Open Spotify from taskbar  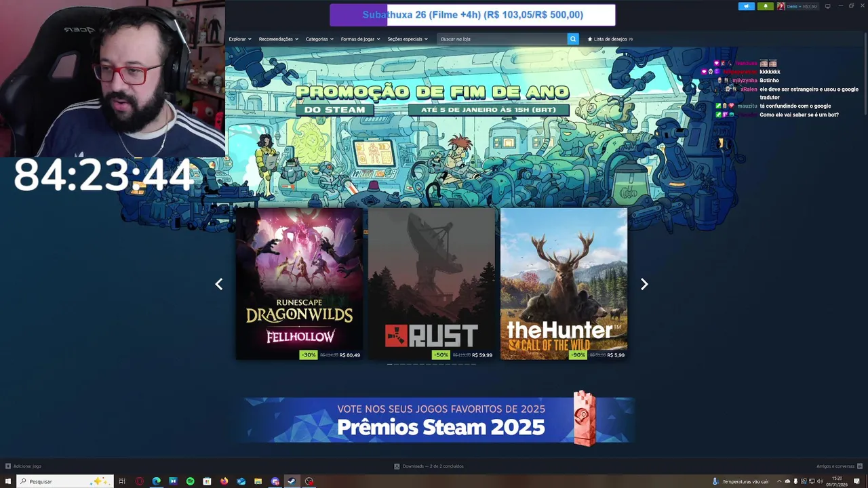190,481
